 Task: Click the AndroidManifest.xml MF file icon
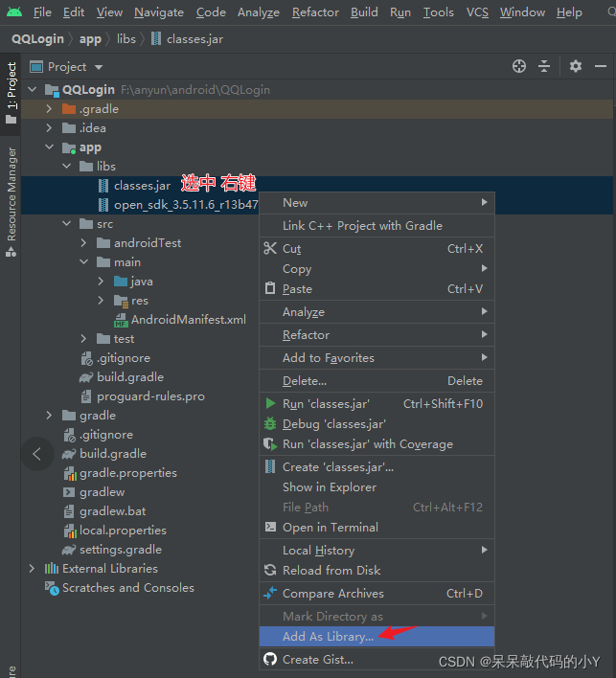tap(121, 320)
